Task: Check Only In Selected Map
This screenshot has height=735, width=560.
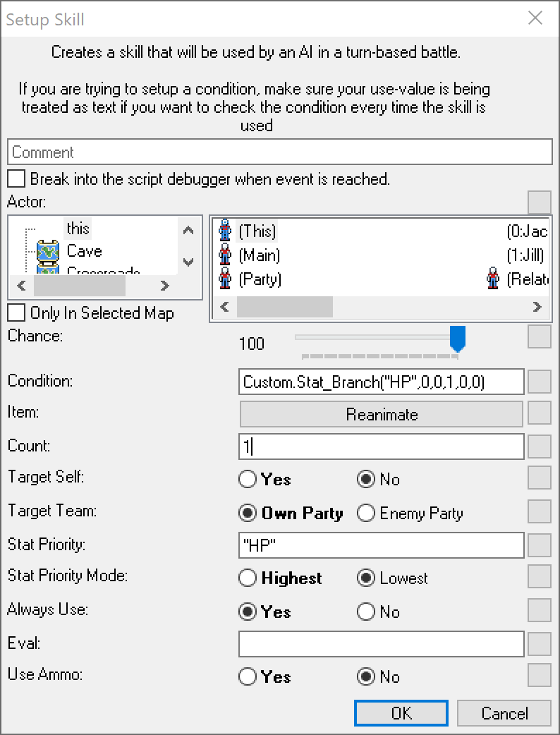Action: 17,312
